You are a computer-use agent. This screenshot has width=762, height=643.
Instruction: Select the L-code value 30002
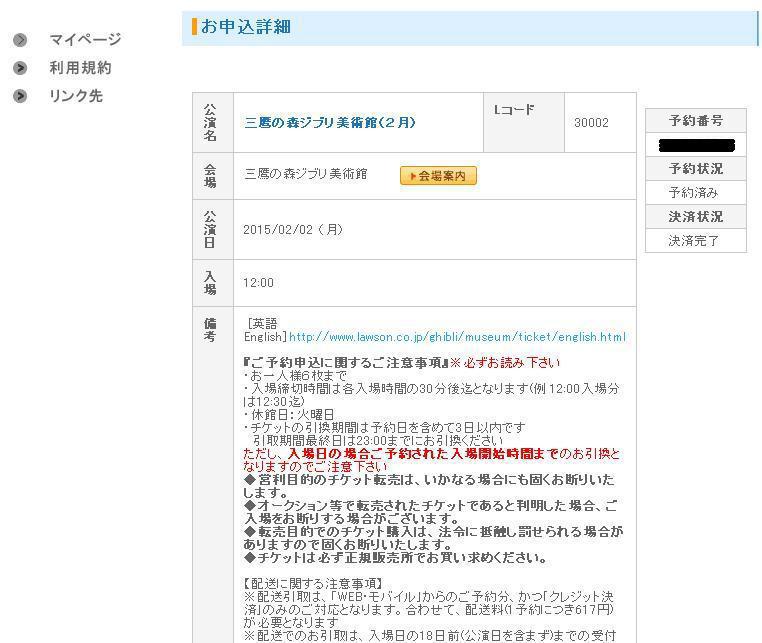coord(591,122)
